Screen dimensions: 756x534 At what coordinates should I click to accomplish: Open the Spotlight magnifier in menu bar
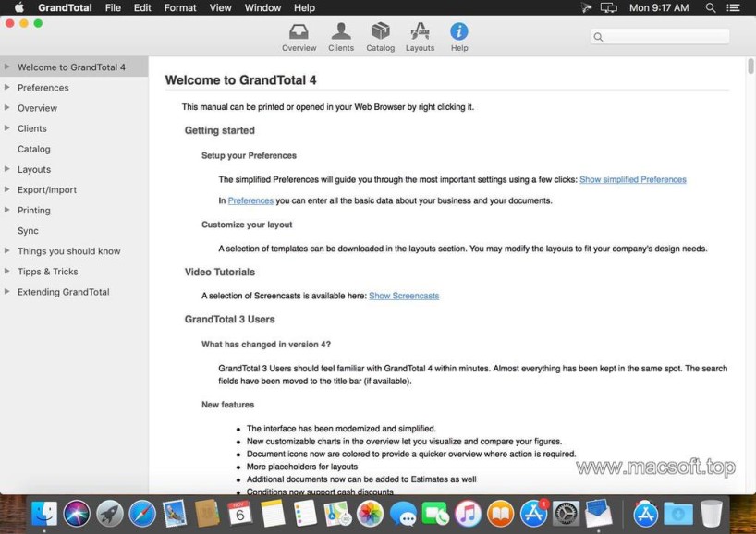click(x=711, y=7)
